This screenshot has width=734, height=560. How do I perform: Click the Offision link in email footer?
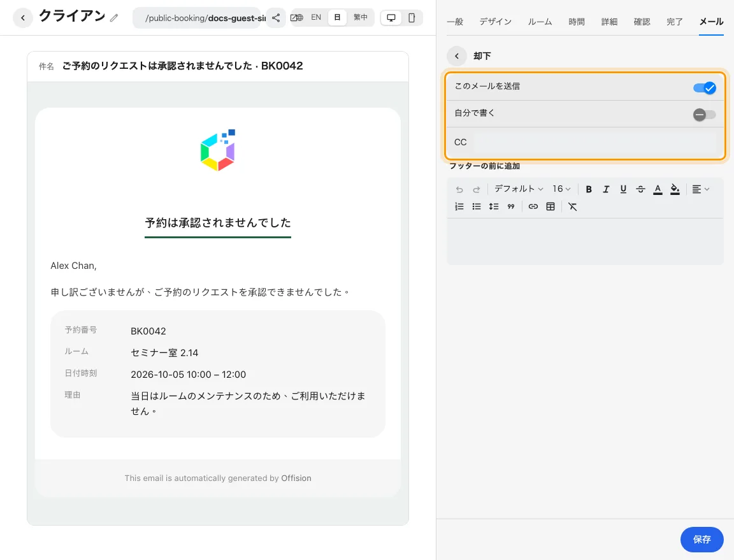pyautogui.click(x=296, y=478)
